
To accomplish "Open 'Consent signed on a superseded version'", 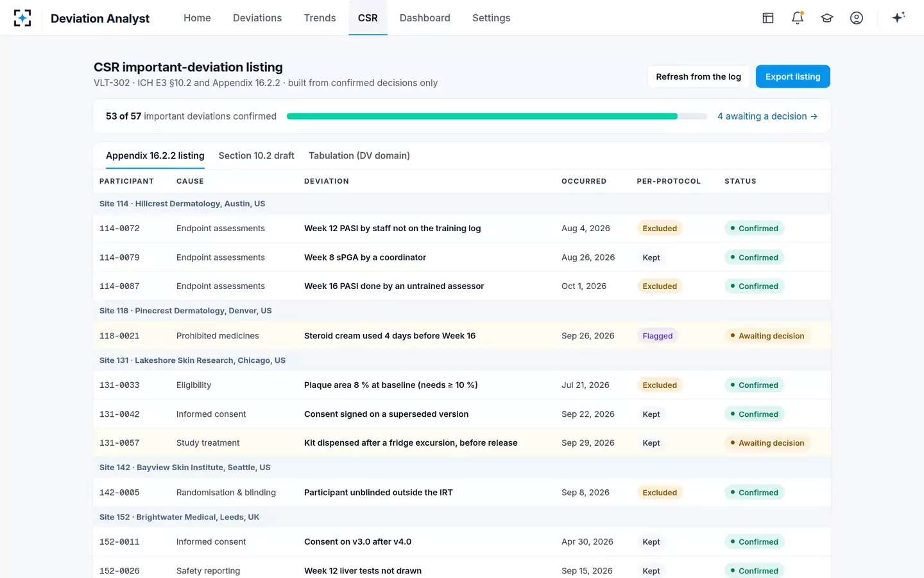I will 386,414.
